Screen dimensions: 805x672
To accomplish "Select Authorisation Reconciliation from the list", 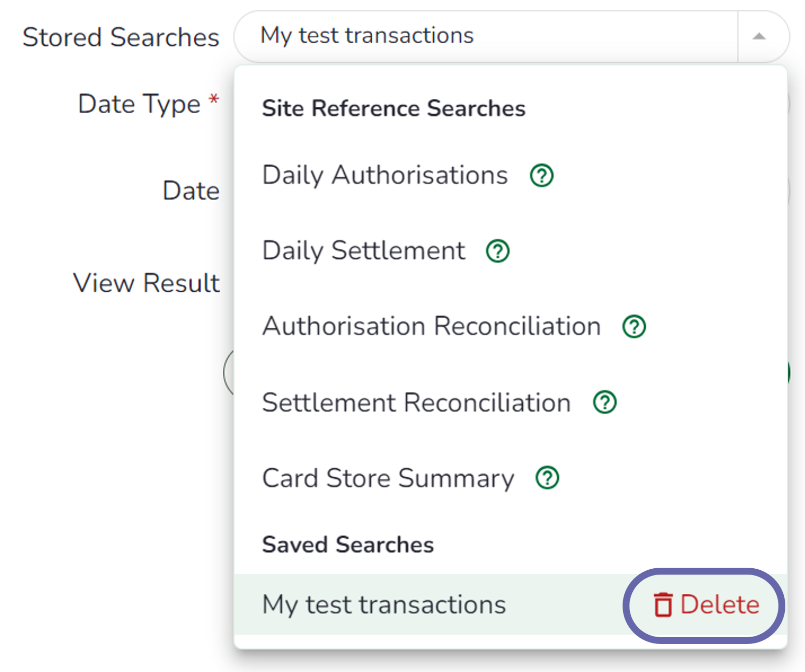I will pos(431,327).
